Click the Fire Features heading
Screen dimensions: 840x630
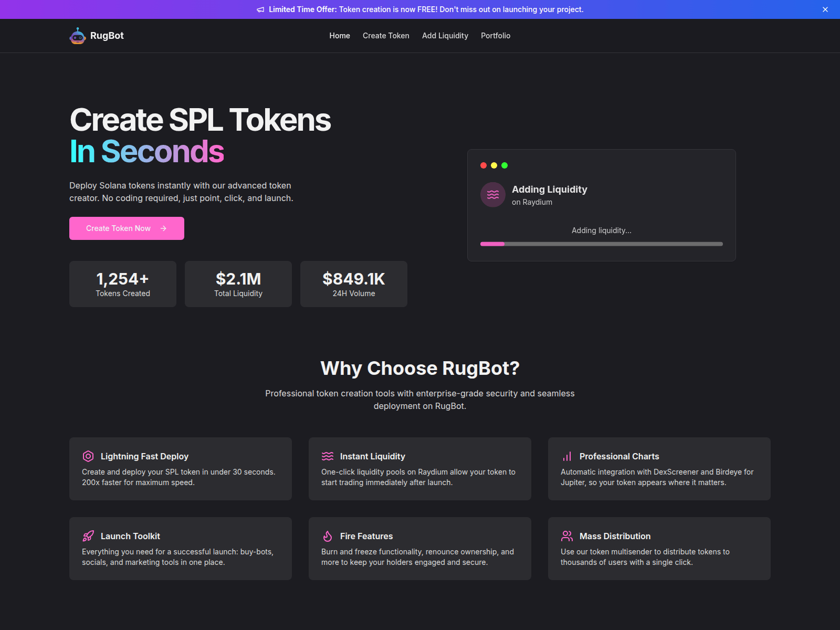366,536
